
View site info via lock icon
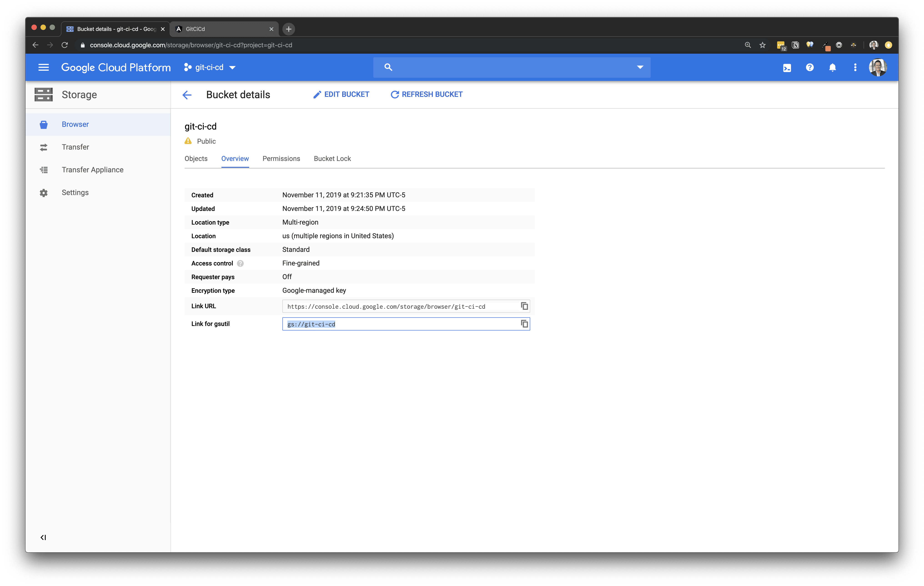83,45
